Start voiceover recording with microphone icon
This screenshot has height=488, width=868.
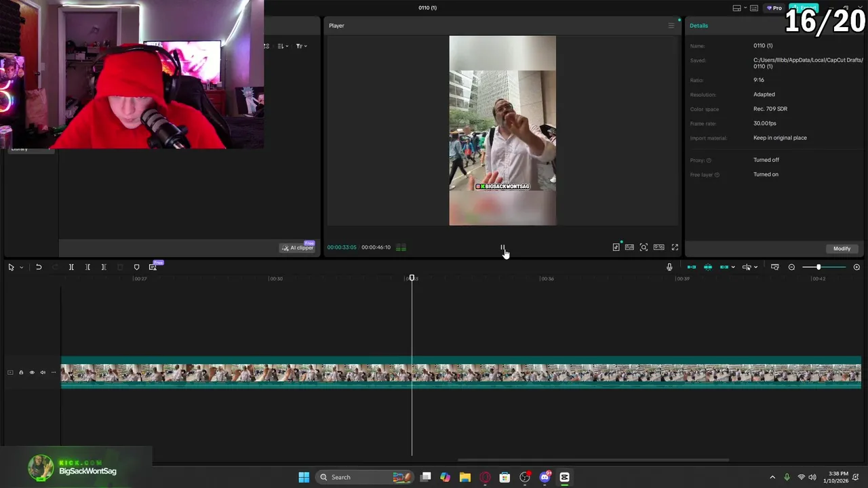669,267
